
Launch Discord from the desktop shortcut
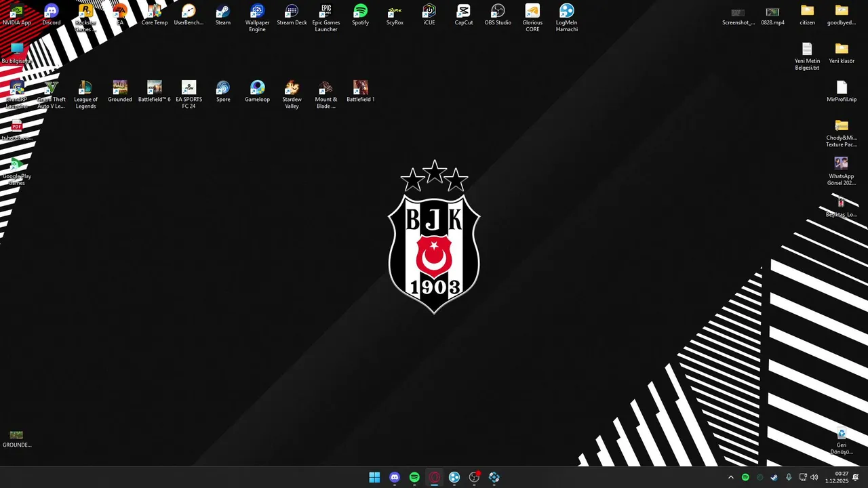[52, 15]
